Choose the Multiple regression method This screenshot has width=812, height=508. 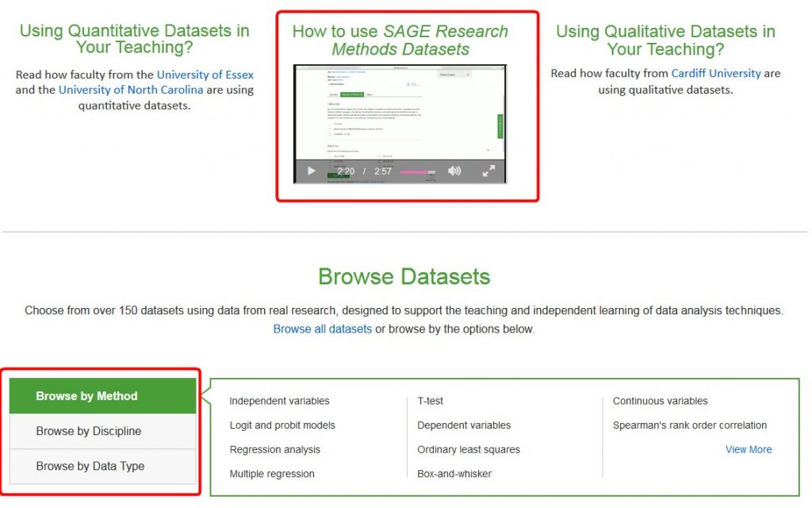[272, 474]
